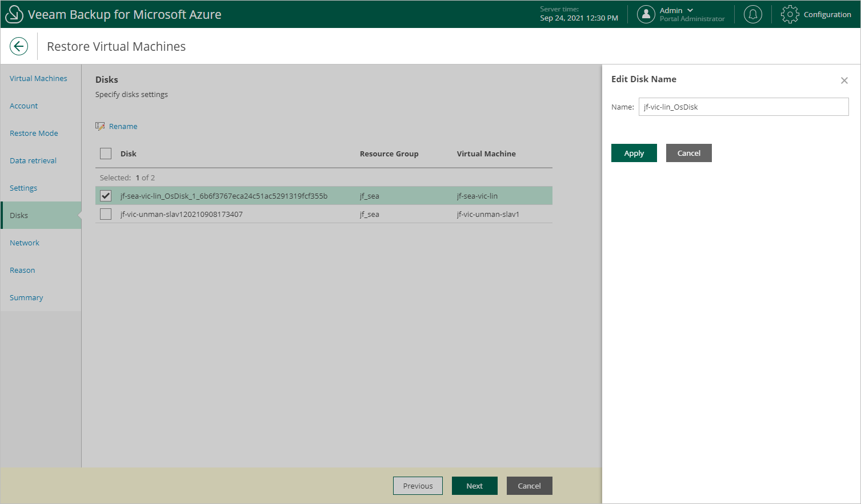Open the Data retrieval step
The width and height of the screenshot is (861, 504).
33,160
